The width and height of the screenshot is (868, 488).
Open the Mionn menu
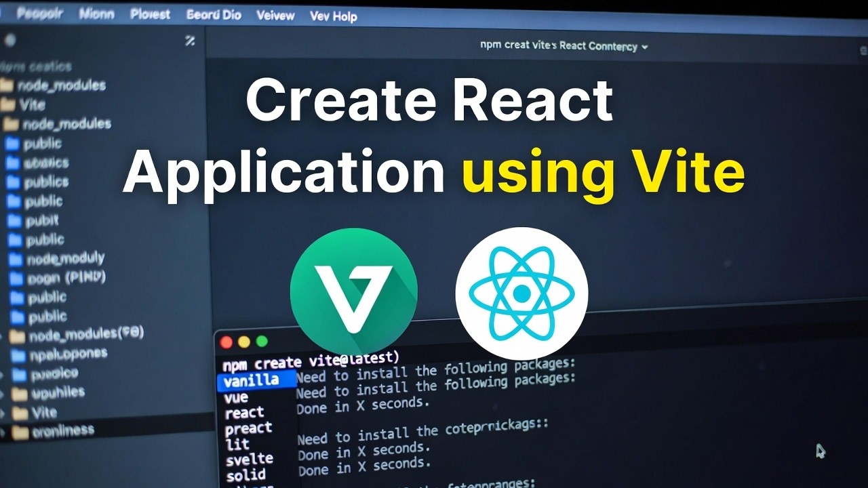pos(96,14)
